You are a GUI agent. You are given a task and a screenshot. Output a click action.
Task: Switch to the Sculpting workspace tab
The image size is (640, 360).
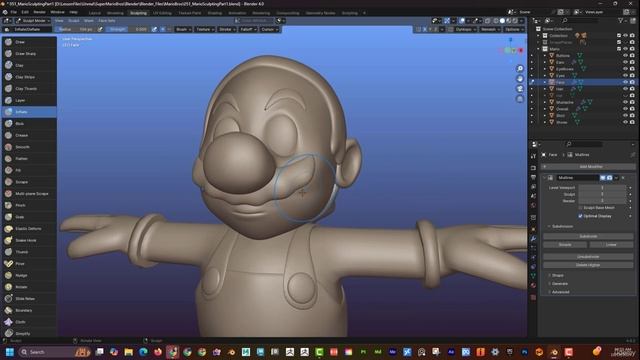[x=138, y=13]
